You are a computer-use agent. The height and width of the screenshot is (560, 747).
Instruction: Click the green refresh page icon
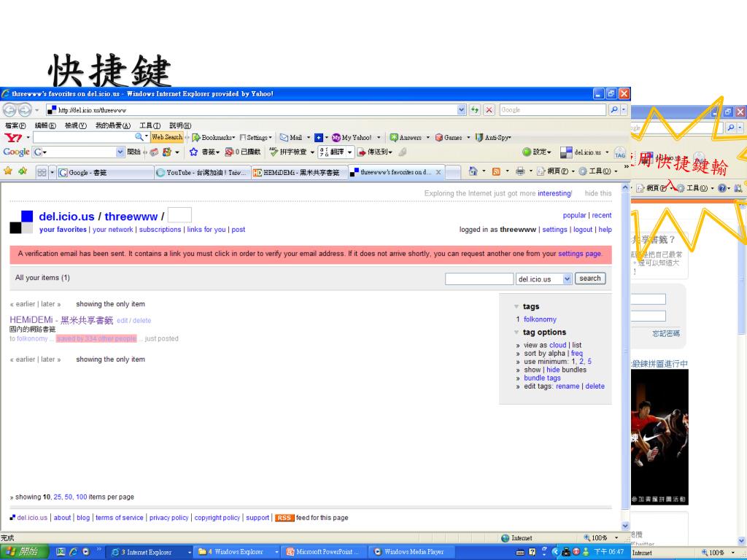[474, 110]
